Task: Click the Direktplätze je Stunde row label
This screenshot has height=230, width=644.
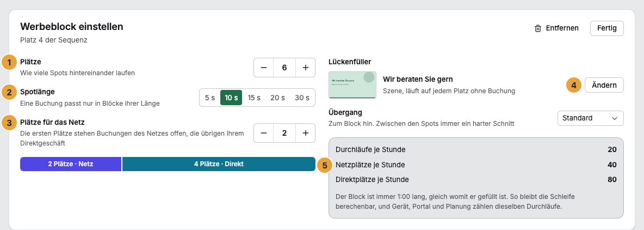Action: click(x=372, y=179)
